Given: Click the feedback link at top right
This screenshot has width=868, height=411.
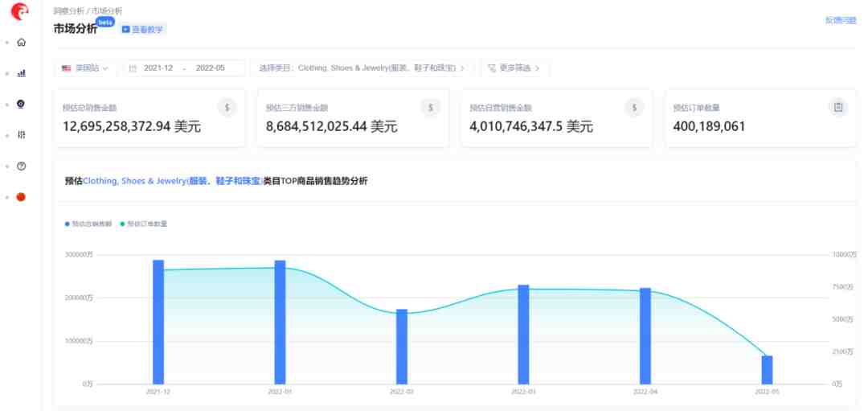Looking at the screenshot, I should click(x=841, y=20).
